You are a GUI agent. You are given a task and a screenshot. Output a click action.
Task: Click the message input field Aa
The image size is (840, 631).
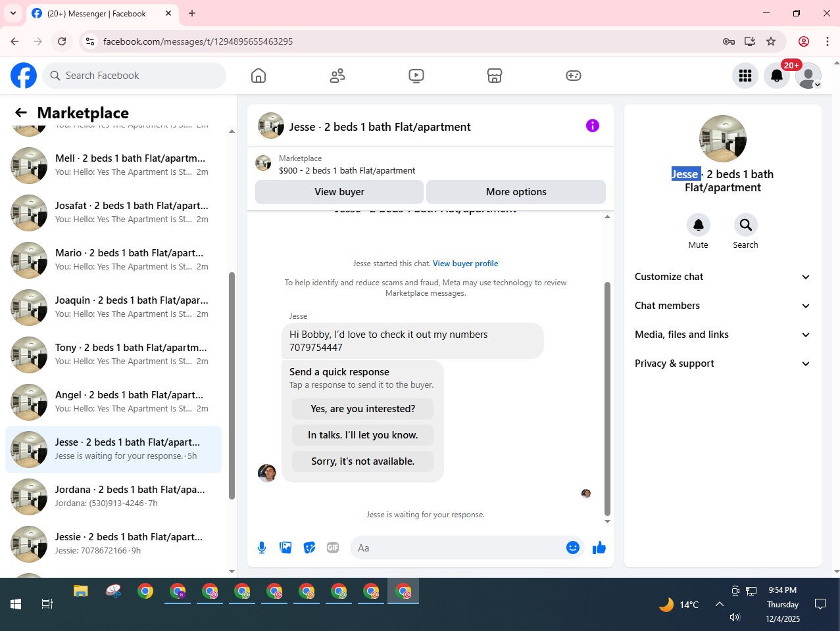pyautogui.click(x=457, y=548)
